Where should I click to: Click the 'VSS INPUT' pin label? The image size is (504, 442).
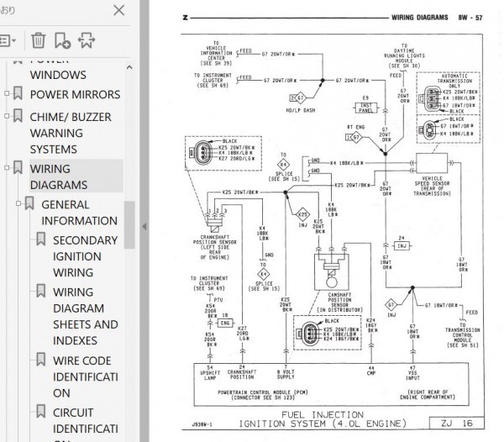tap(412, 376)
